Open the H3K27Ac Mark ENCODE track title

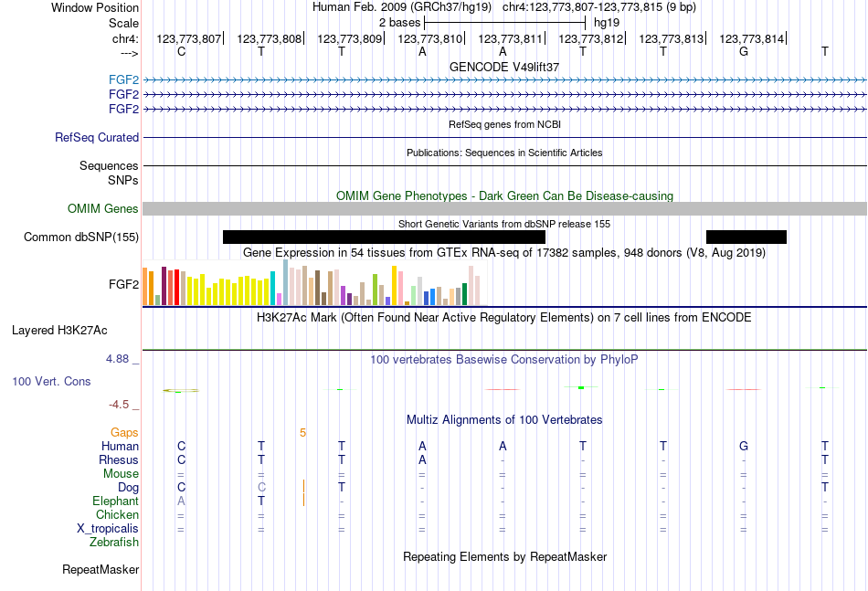click(x=504, y=318)
